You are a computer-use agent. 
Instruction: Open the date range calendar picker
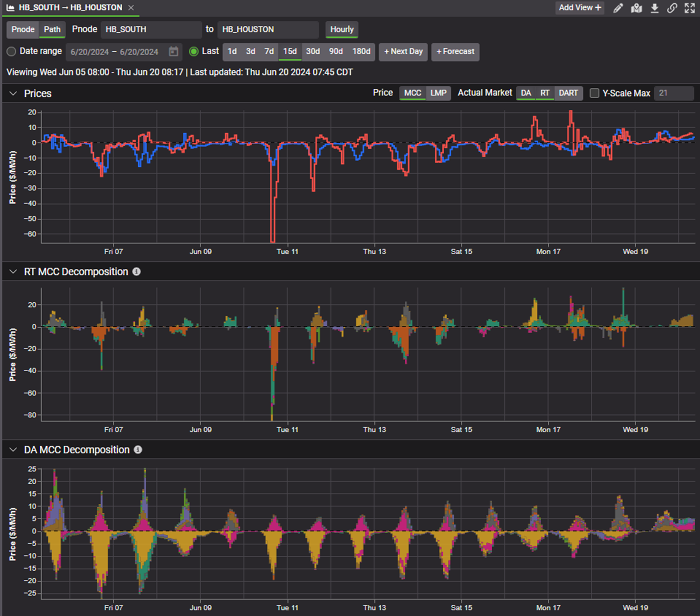(x=173, y=52)
